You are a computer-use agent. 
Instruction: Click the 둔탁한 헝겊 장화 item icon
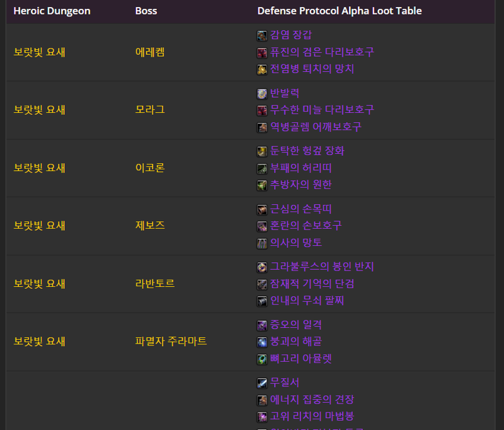[x=262, y=152]
